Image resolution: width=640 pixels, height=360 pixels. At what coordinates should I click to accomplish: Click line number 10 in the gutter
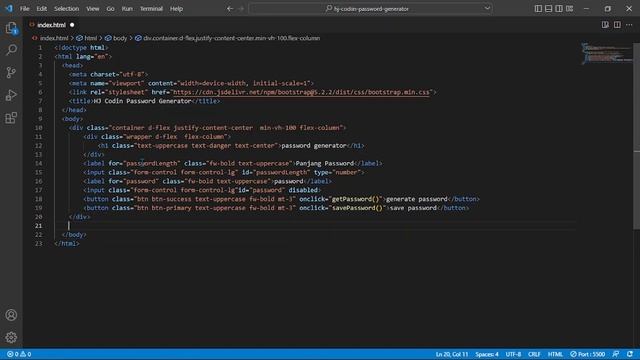click(38, 128)
